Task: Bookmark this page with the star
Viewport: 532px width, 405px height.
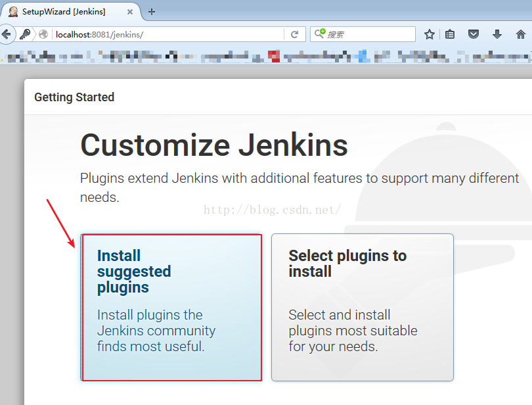Action: pos(429,34)
